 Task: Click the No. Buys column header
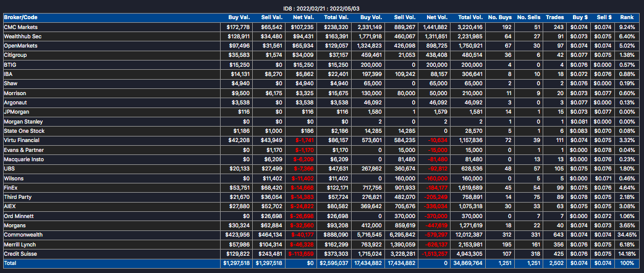pos(500,18)
